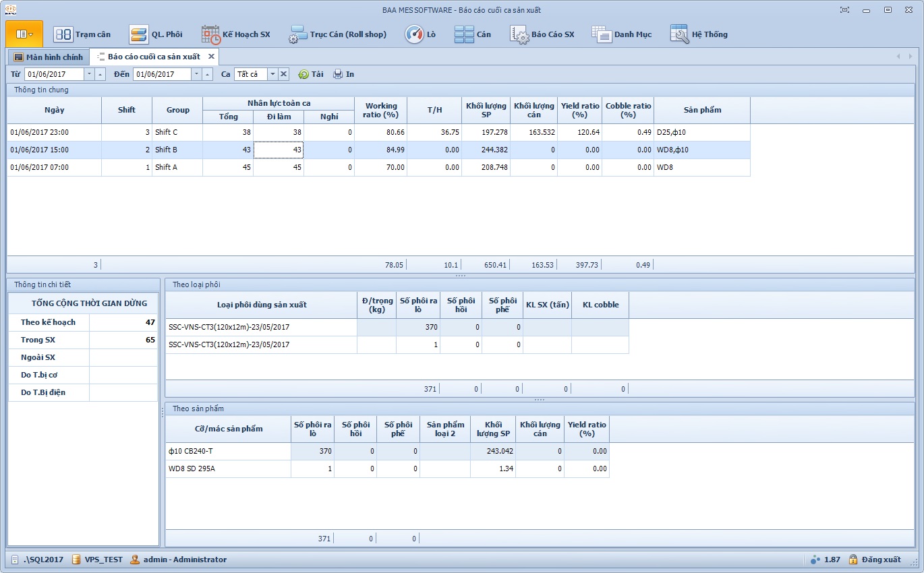Select the Trục Cán (Roll shop) module
Screen dimensions: 924x573
[337, 34]
